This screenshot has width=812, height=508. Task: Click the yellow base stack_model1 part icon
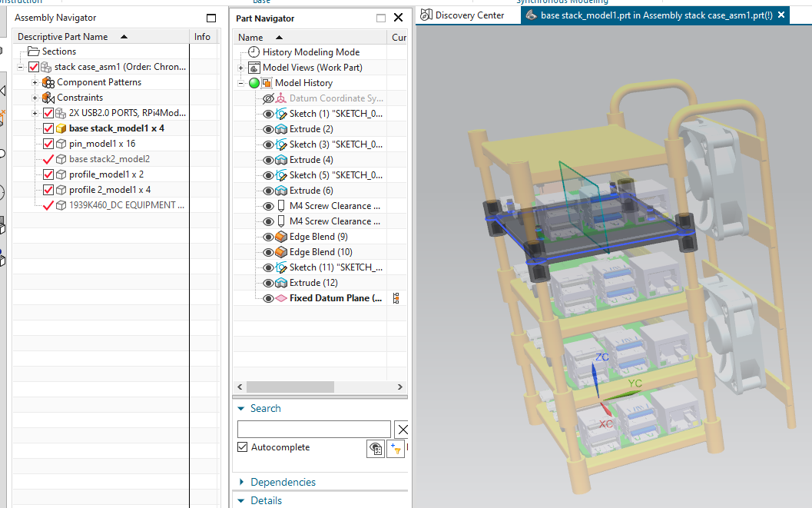click(61, 128)
